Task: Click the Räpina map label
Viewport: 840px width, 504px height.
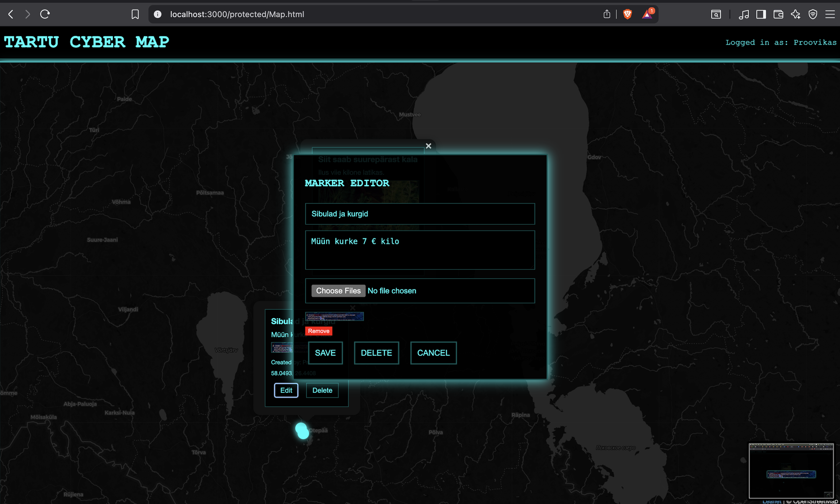Action: click(520, 415)
